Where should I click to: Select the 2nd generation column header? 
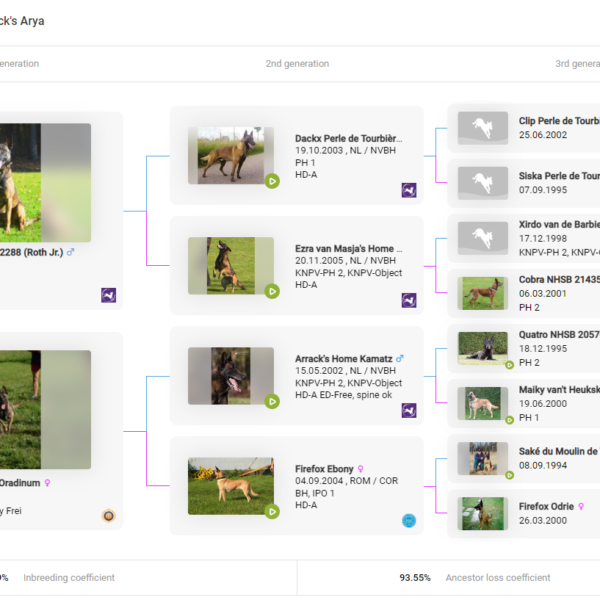point(297,64)
